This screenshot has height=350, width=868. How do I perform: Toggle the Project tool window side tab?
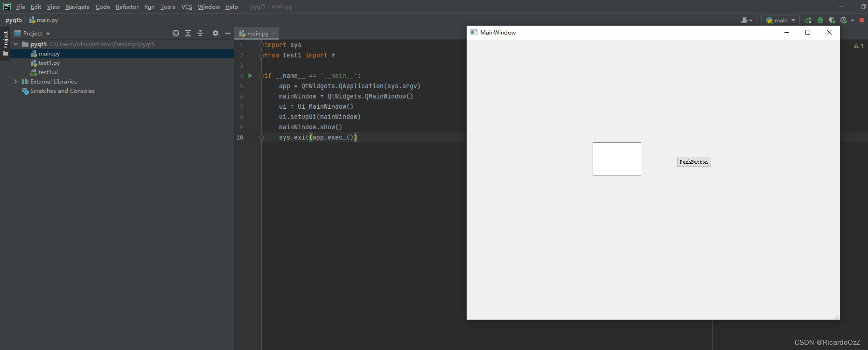pos(6,43)
